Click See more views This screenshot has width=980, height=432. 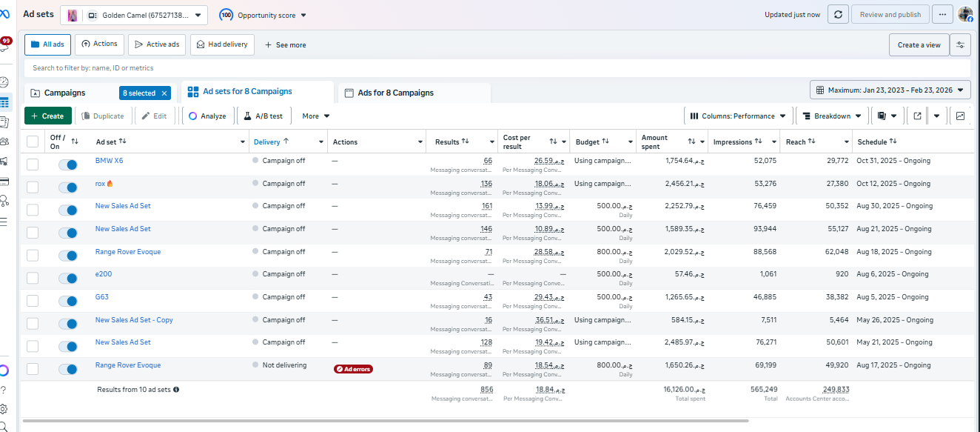[x=285, y=44]
